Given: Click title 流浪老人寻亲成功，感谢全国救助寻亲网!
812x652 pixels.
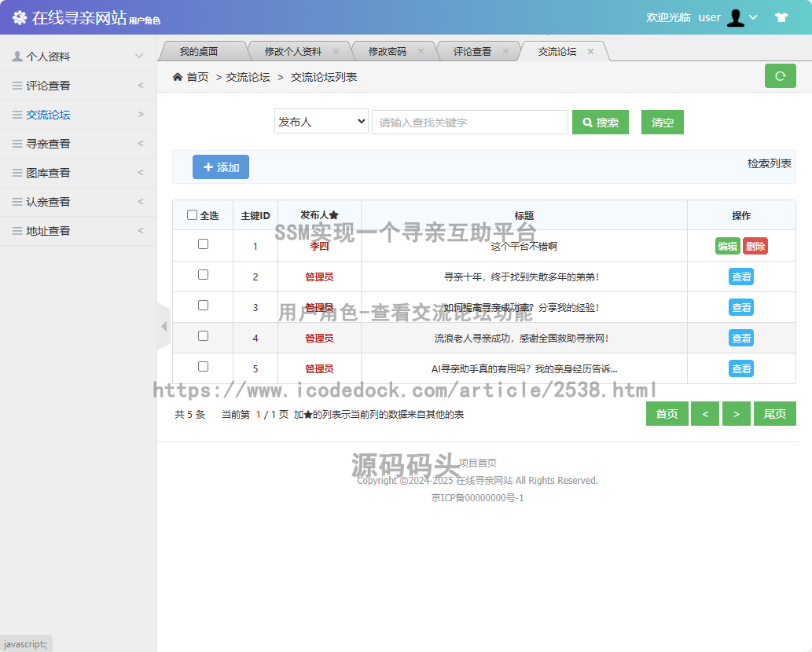Looking at the screenshot, I should coord(522,338).
